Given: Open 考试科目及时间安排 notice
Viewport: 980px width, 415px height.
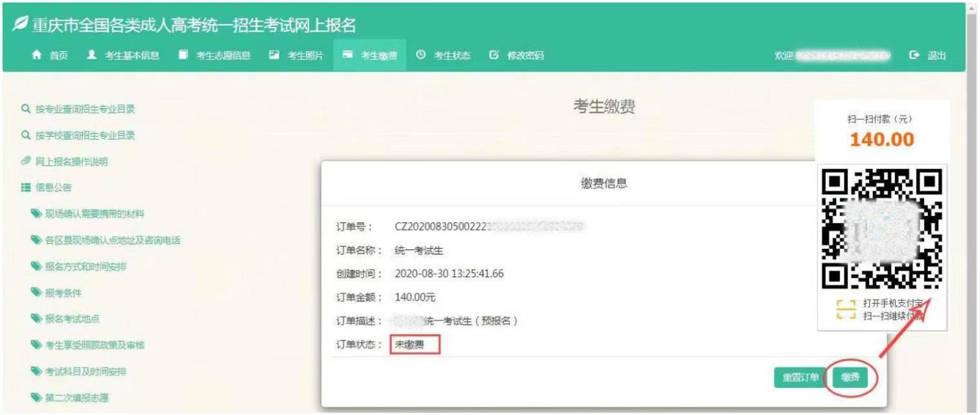Looking at the screenshot, I should [x=86, y=372].
